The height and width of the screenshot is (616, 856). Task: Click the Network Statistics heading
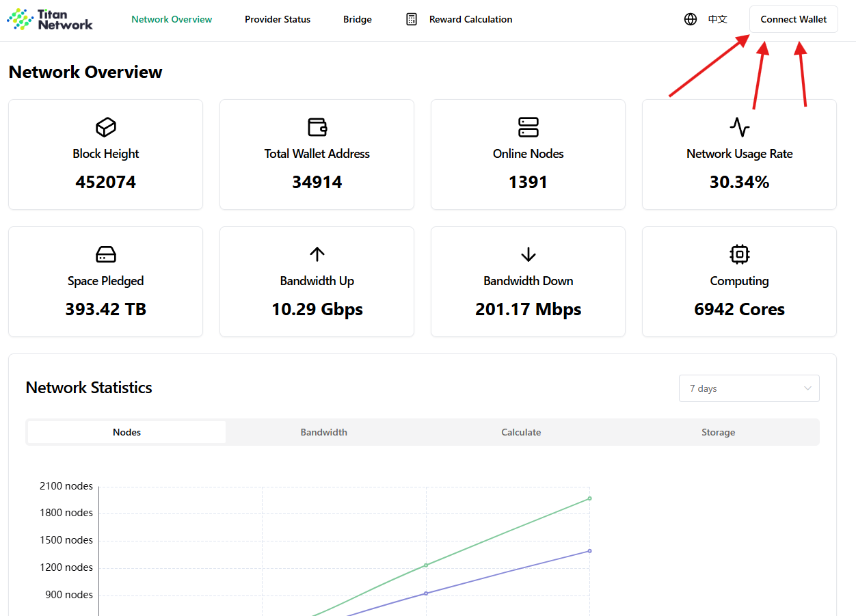point(89,388)
